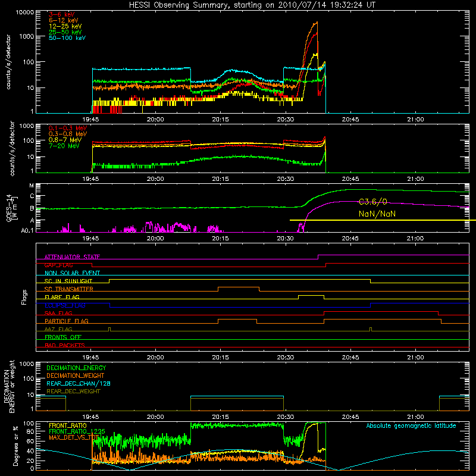Click 21:00 time tick under keV panel
The width and height of the screenshot is (476, 476).
tap(415, 120)
